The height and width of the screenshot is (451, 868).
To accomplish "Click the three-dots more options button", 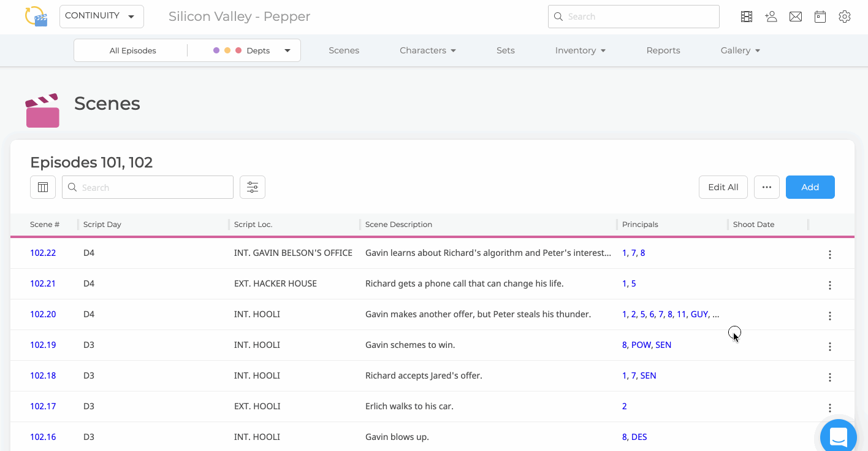I will [x=767, y=187].
